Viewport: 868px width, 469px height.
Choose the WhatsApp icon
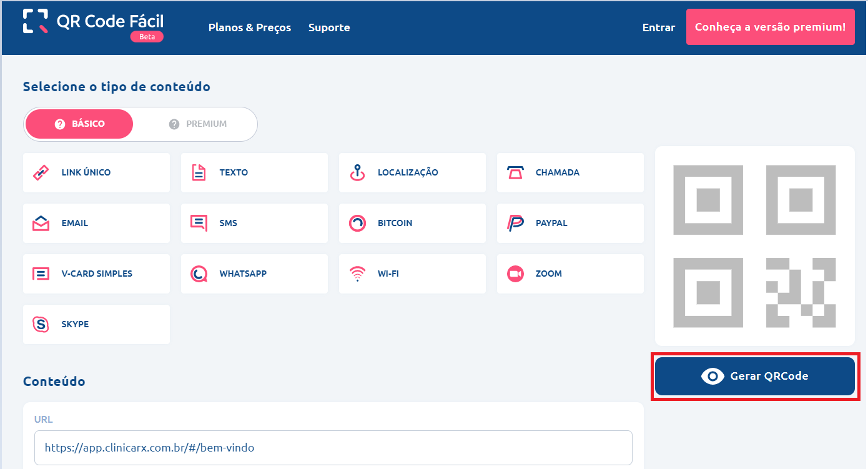(199, 274)
